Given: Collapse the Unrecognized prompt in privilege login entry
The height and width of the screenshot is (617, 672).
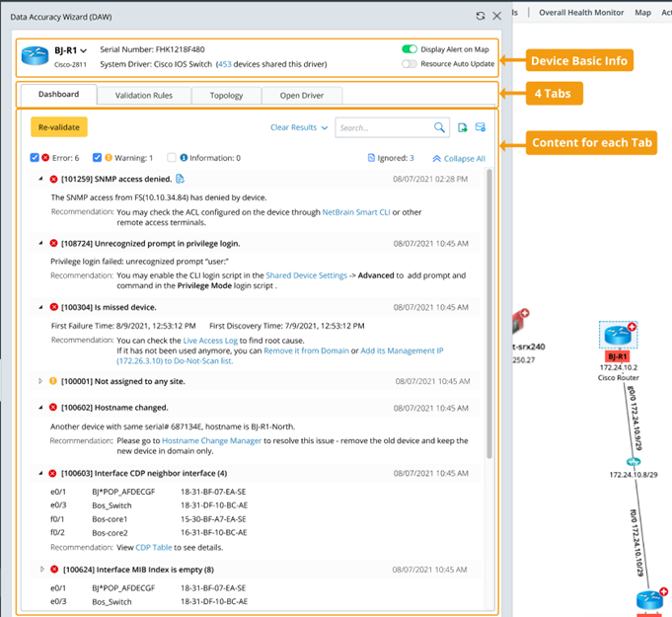Looking at the screenshot, I should tap(41, 243).
